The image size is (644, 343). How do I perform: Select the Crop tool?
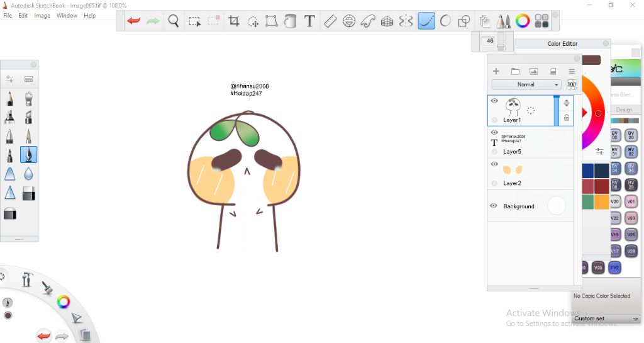[234, 21]
